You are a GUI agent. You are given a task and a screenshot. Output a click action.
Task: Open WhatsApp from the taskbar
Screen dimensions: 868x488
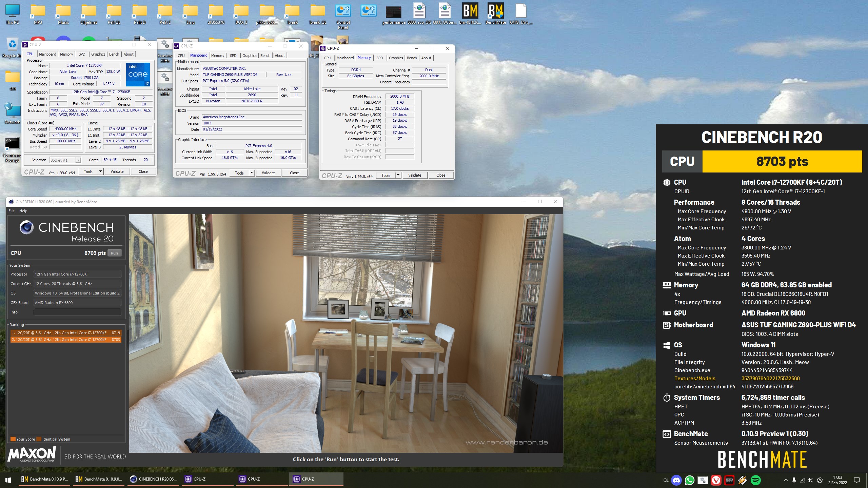point(689,480)
